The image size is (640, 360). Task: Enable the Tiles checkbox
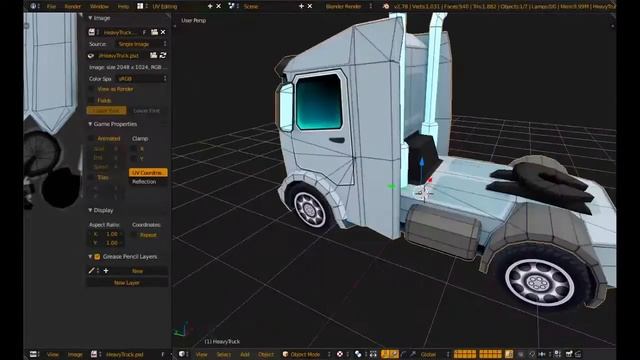pyautogui.click(x=91, y=178)
